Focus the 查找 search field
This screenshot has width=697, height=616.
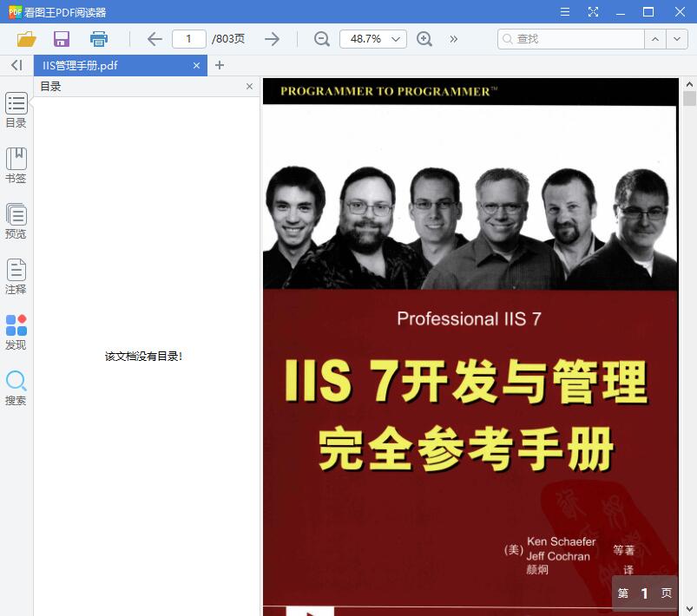pyautogui.click(x=571, y=39)
